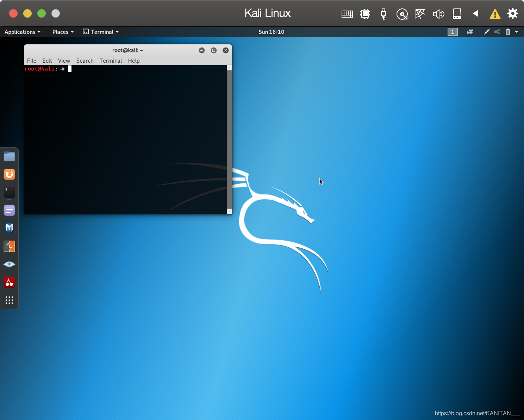This screenshot has width=524, height=420.
Task: Open the Terminal app menu in top panel
Action: (x=101, y=32)
